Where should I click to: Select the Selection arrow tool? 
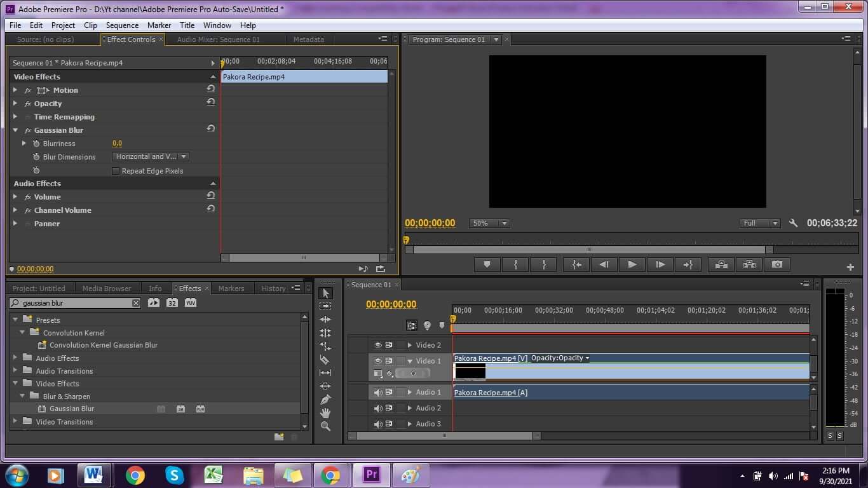tap(325, 293)
